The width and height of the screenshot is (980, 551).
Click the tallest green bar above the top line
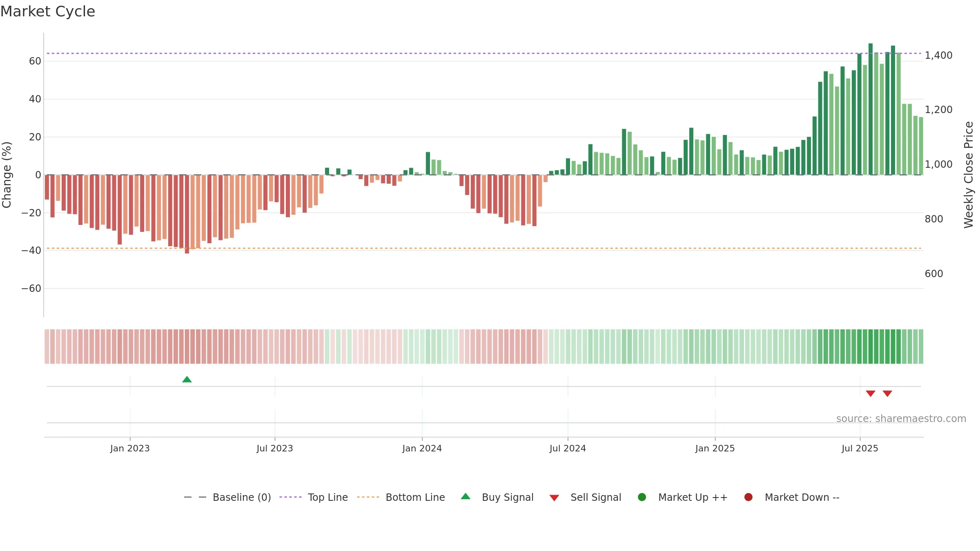(871, 109)
